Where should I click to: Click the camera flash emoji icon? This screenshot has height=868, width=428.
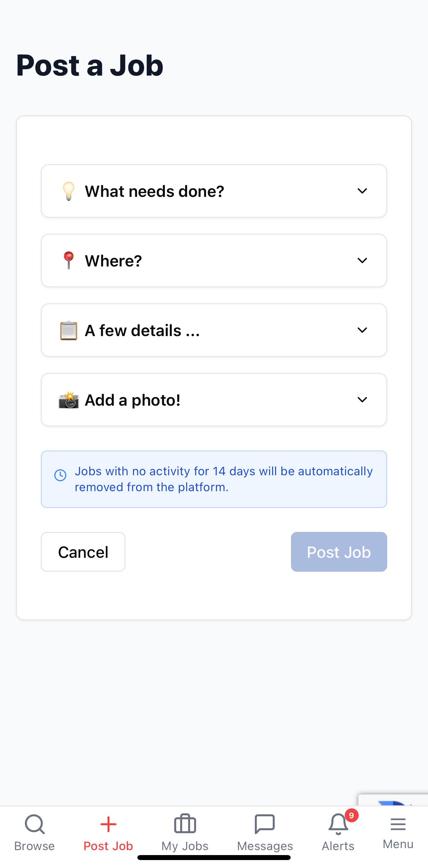click(68, 400)
